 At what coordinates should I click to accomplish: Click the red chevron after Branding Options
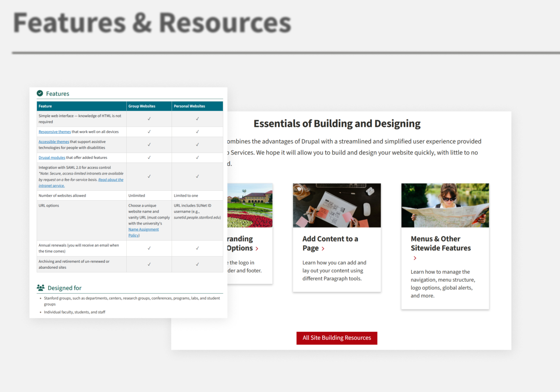[x=257, y=248]
